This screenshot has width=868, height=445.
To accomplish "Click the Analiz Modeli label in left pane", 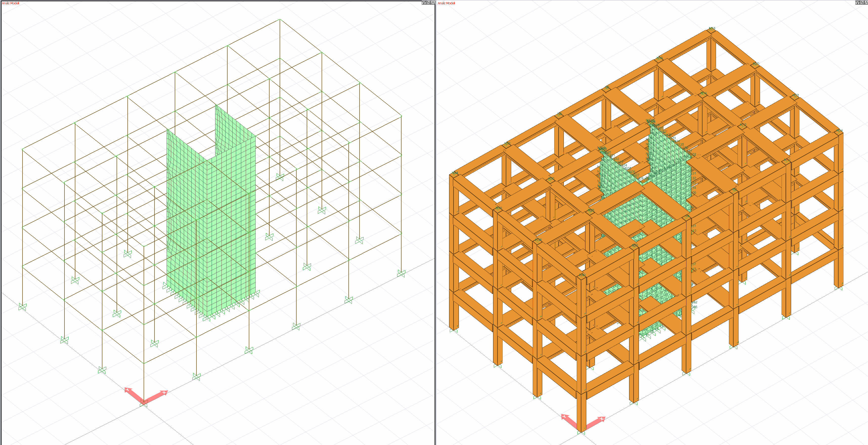I will pyautogui.click(x=10, y=3).
